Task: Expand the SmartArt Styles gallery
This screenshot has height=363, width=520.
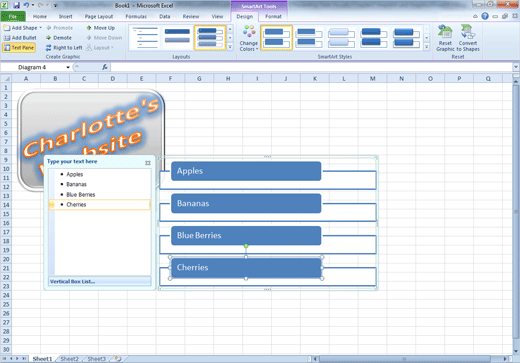Action: [x=427, y=47]
